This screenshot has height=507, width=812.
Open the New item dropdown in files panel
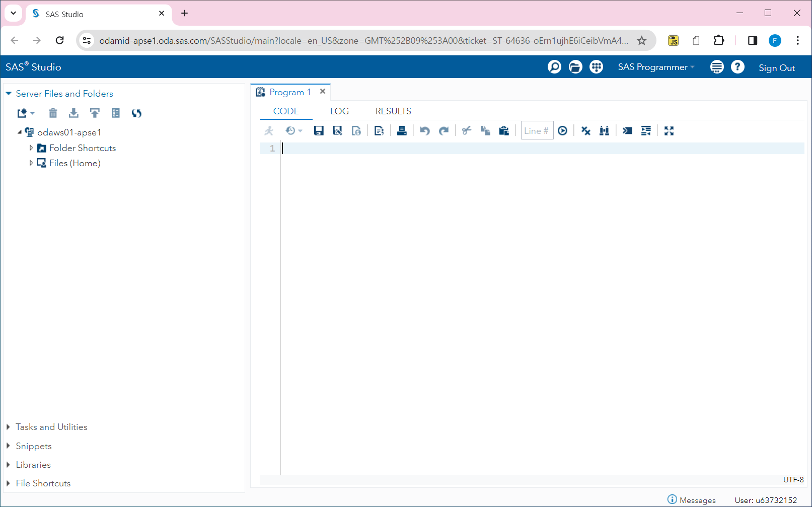tap(26, 113)
